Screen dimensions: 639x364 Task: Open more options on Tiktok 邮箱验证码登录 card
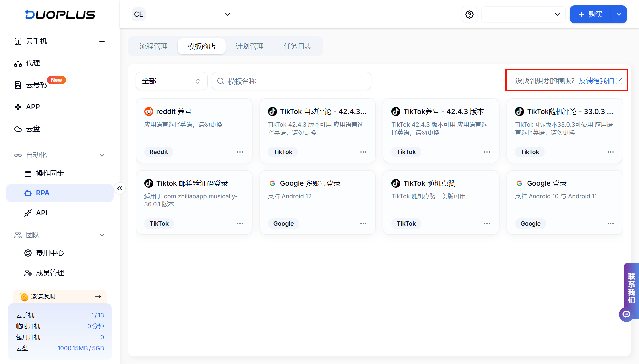[x=240, y=224]
